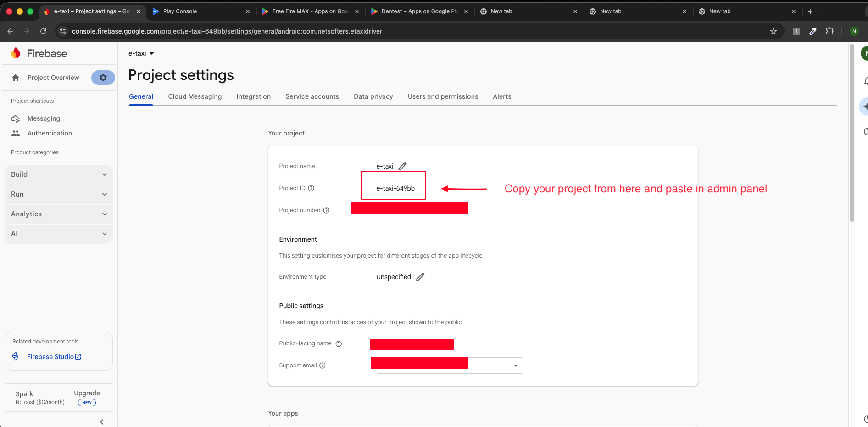Open a new browser tab with plus
The height and width of the screenshot is (427, 868).
click(810, 11)
